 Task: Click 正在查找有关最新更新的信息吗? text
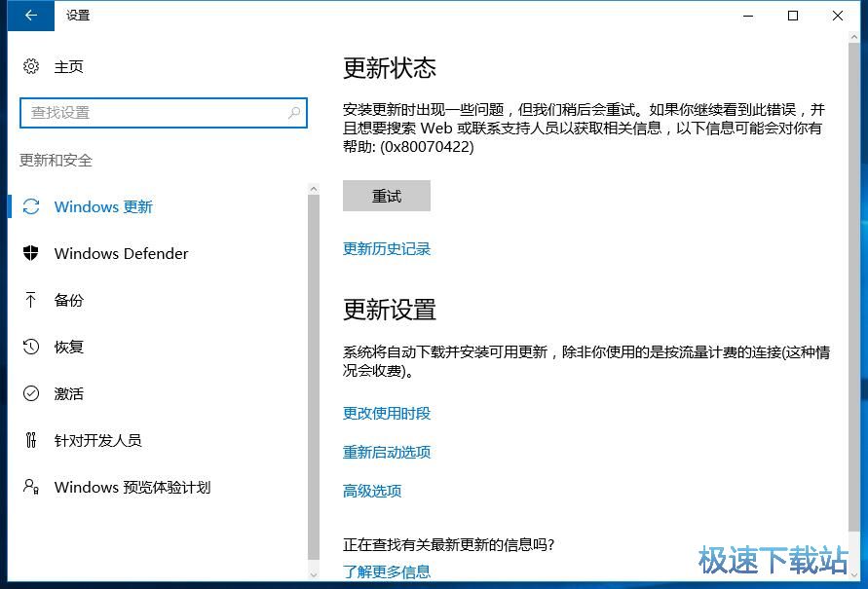click(448, 545)
